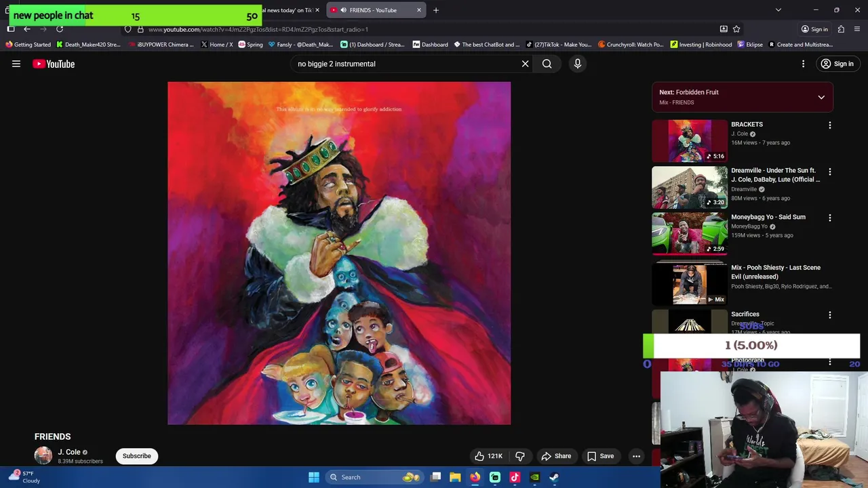Switch to the FRIENDS - YouTube tab
Viewport: 868px width, 488px height.
[376, 10]
